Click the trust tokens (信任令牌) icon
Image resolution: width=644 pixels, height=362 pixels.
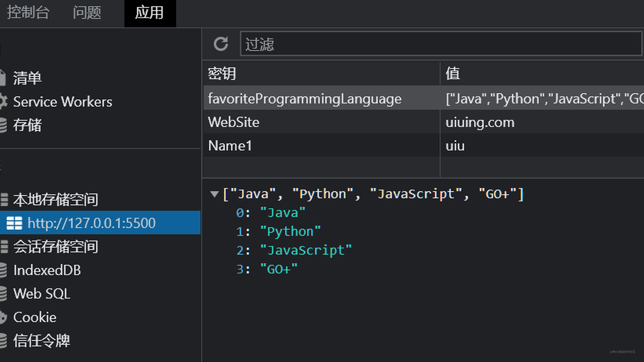click(3, 341)
